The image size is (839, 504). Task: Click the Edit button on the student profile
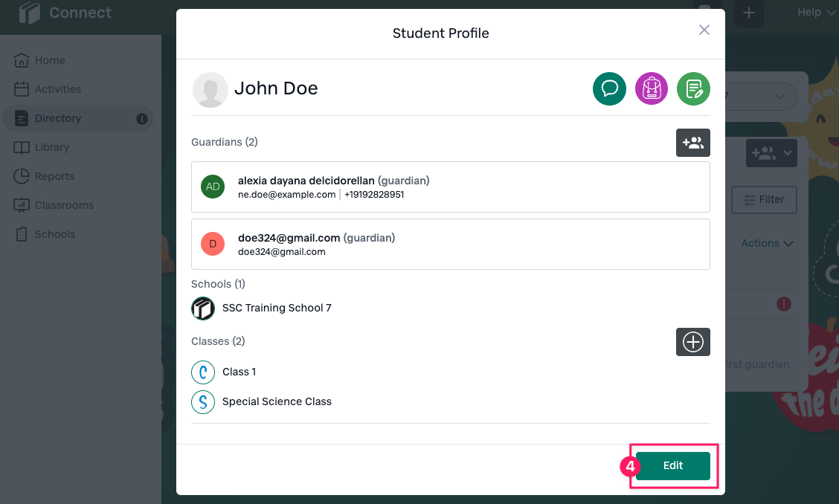point(672,465)
